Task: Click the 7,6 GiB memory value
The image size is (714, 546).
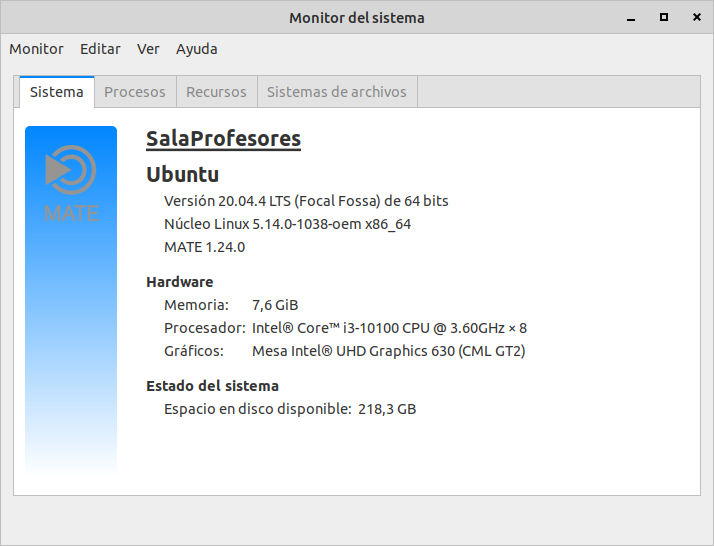Action: click(x=275, y=305)
